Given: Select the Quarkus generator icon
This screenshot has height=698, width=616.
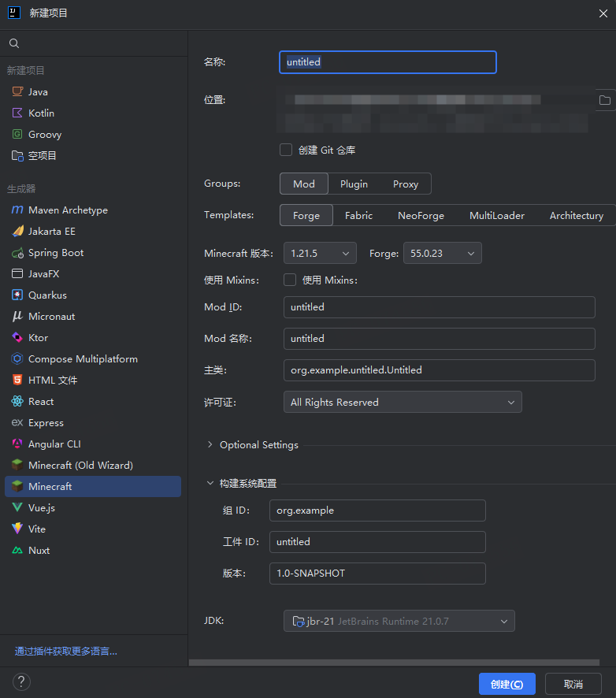Looking at the screenshot, I should [17, 295].
